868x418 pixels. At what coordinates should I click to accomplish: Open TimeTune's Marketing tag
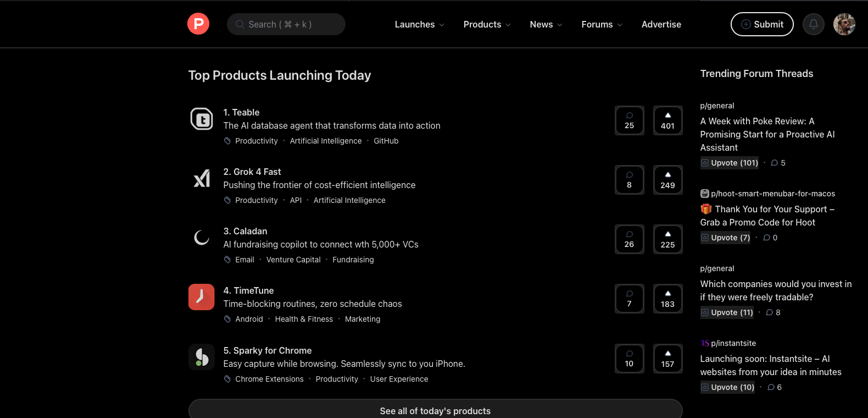363,319
